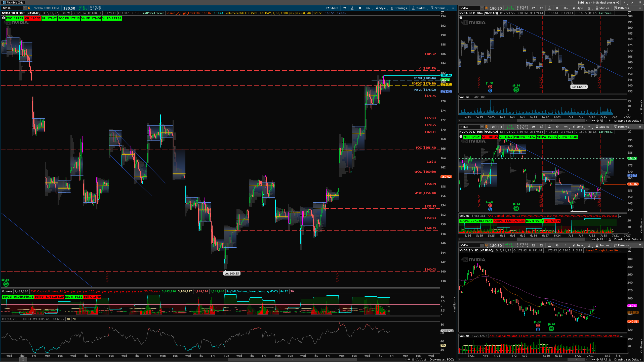
Task: Open main chart list menu icon
Action: point(453,8)
